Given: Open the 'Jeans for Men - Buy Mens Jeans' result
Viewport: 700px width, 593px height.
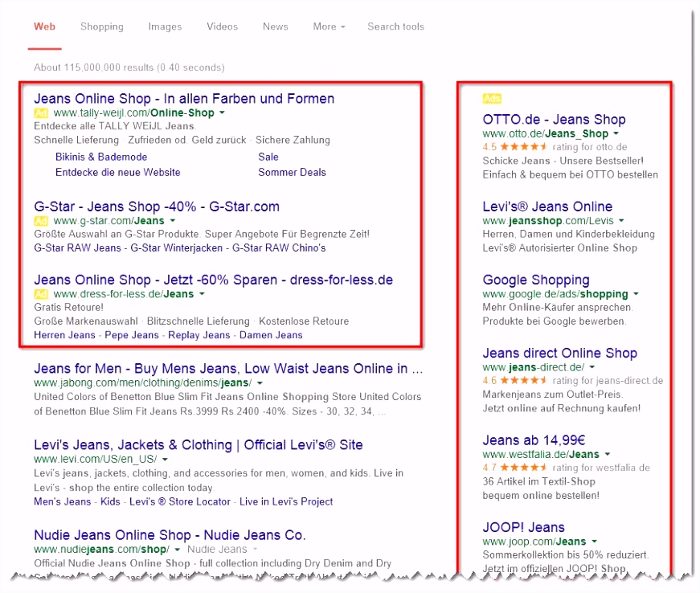Looking at the screenshot, I should coord(228,369).
